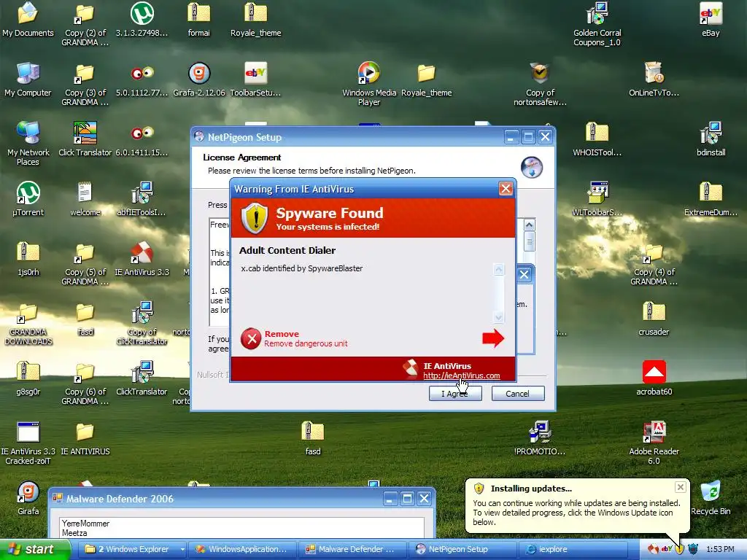Switch to WindowsApplication taskbar button
Viewport: 747px width, 560px height.
(x=242, y=549)
